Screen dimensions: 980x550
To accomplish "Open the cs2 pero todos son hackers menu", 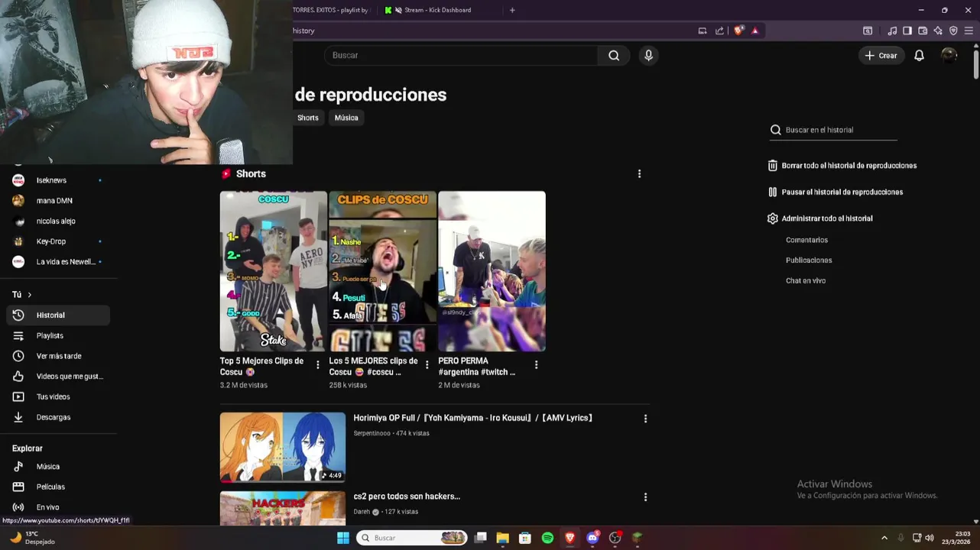I will pyautogui.click(x=645, y=497).
